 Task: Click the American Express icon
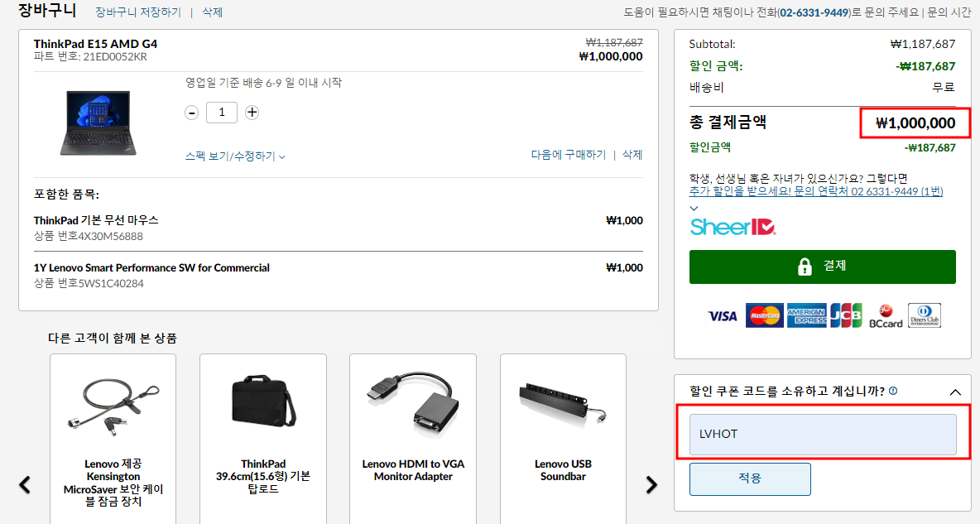tap(806, 315)
